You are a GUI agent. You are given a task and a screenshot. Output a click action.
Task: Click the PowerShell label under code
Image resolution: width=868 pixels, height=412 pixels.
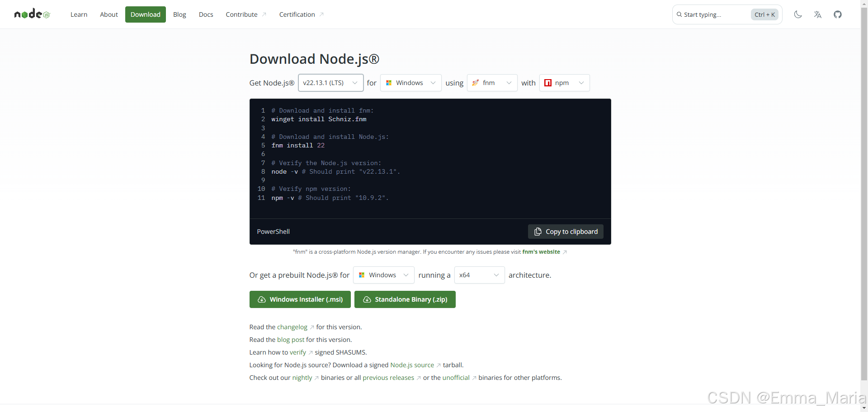tap(273, 232)
